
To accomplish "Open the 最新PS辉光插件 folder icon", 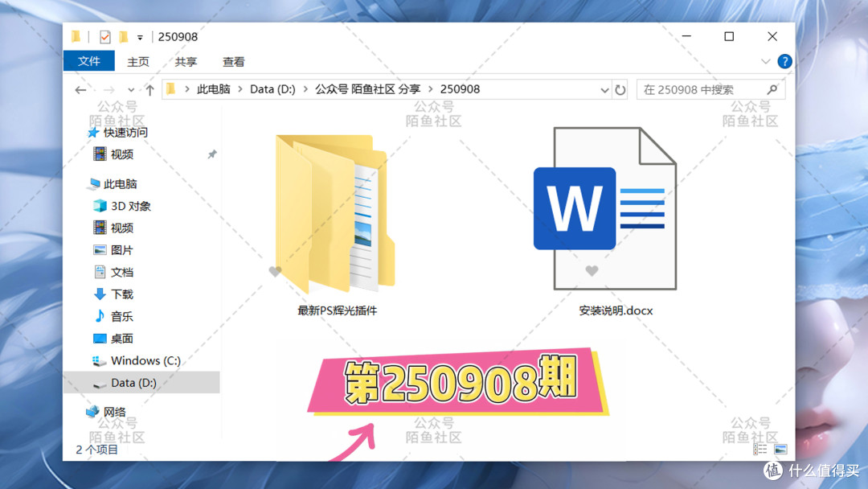I will (335, 214).
